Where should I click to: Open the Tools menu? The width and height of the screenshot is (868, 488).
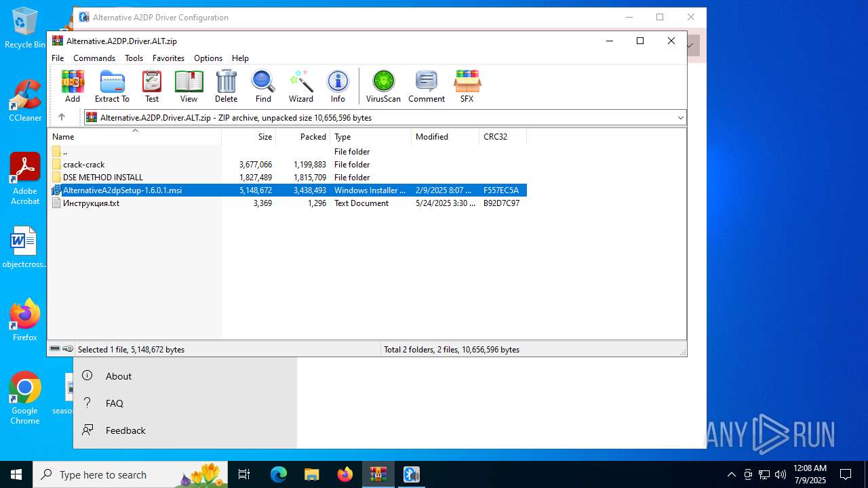(x=134, y=58)
